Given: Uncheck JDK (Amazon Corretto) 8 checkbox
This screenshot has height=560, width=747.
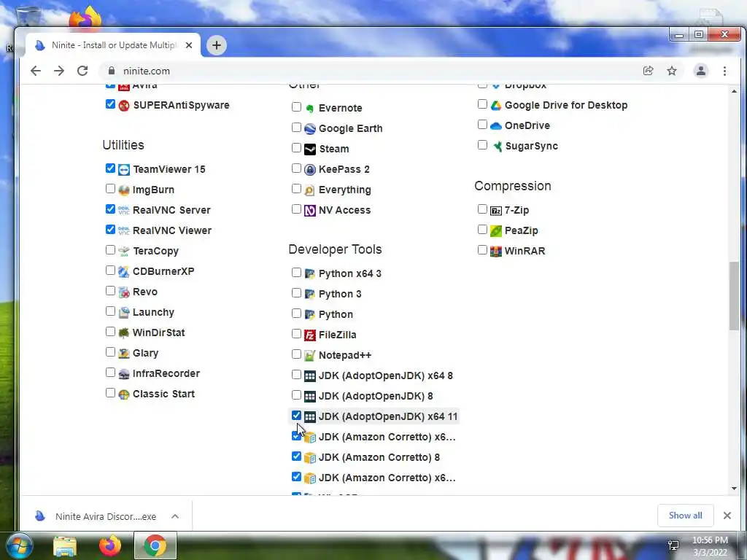Looking at the screenshot, I should click(x=296, y=456).
